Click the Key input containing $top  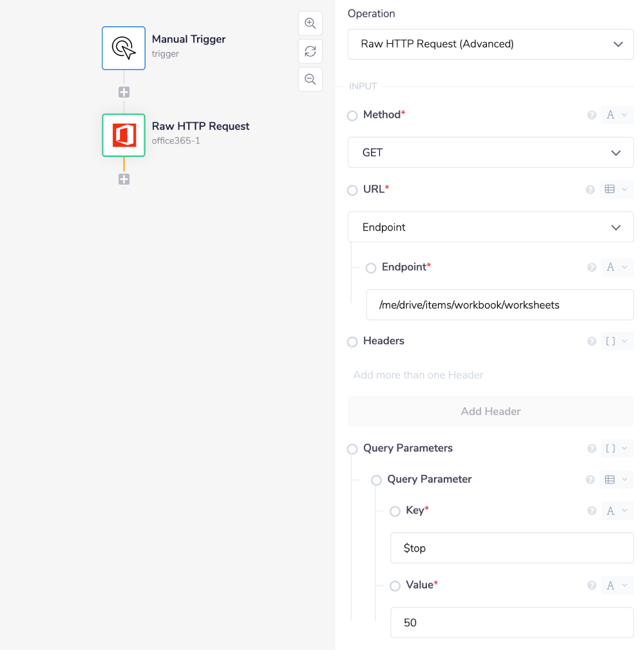(x=511, y=548)
